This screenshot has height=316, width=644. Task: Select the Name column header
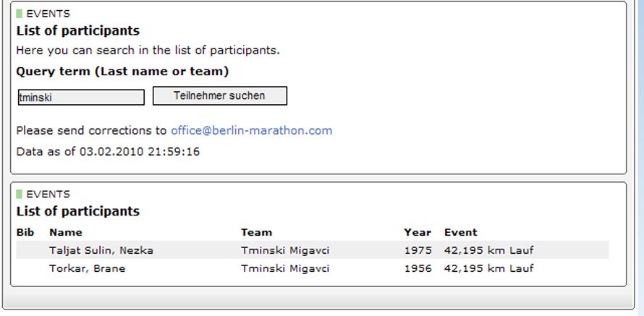(65, 232)
